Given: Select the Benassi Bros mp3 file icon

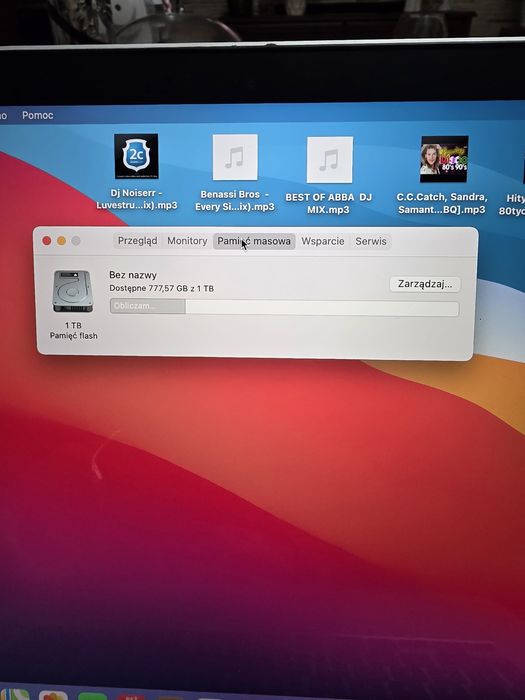Looking at the screenshot, I should (235, 157).
